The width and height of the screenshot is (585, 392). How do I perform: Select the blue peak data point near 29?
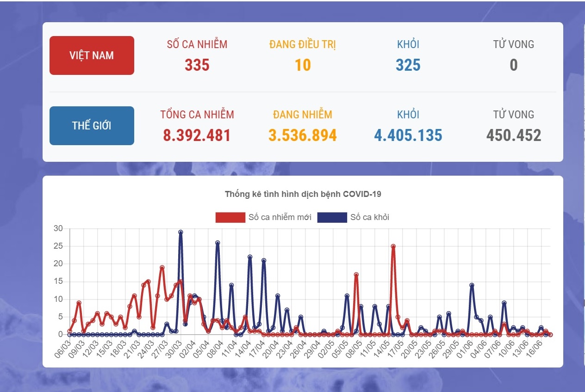click(x=180, y=232)
